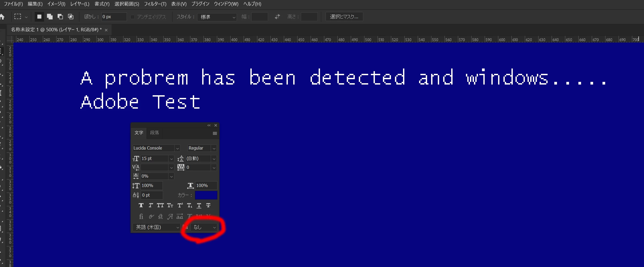Close the 名称未設定 1 document tab
Viewport: 644px width, 267px height.
[106, 30]
